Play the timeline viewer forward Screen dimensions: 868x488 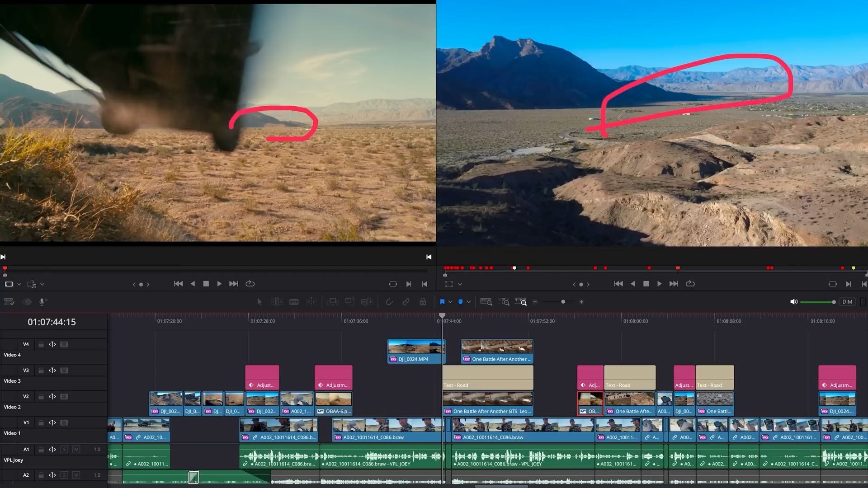point(659,284)
